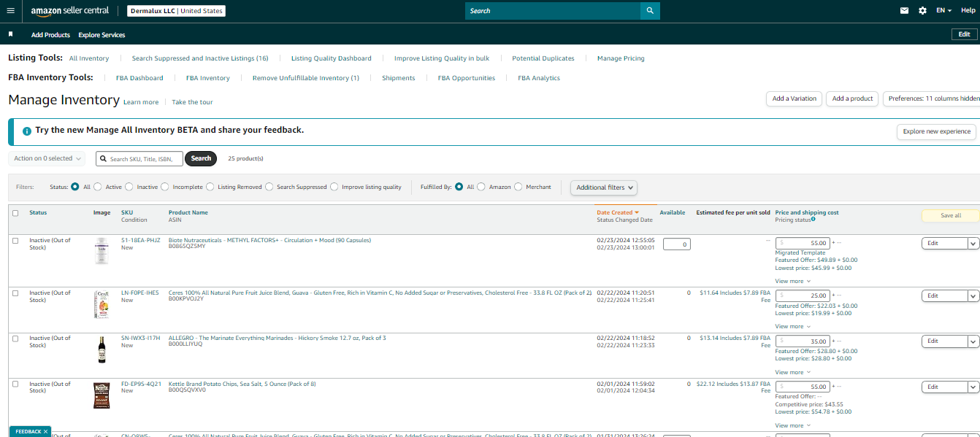Filter by Fulfilled By Merchant
Screen dimensions: 980x437
pyautogui.click(x=518, y=187)
